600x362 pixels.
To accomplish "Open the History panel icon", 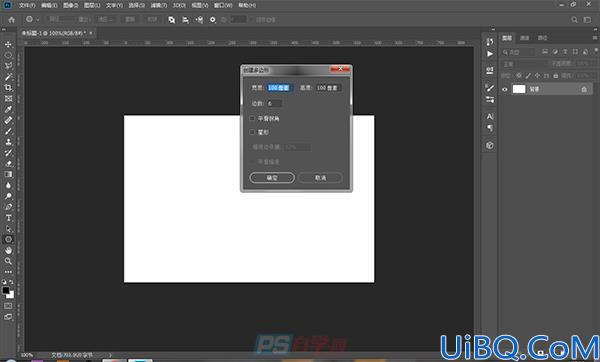I will pyautogui.click(x=490, y=41).
